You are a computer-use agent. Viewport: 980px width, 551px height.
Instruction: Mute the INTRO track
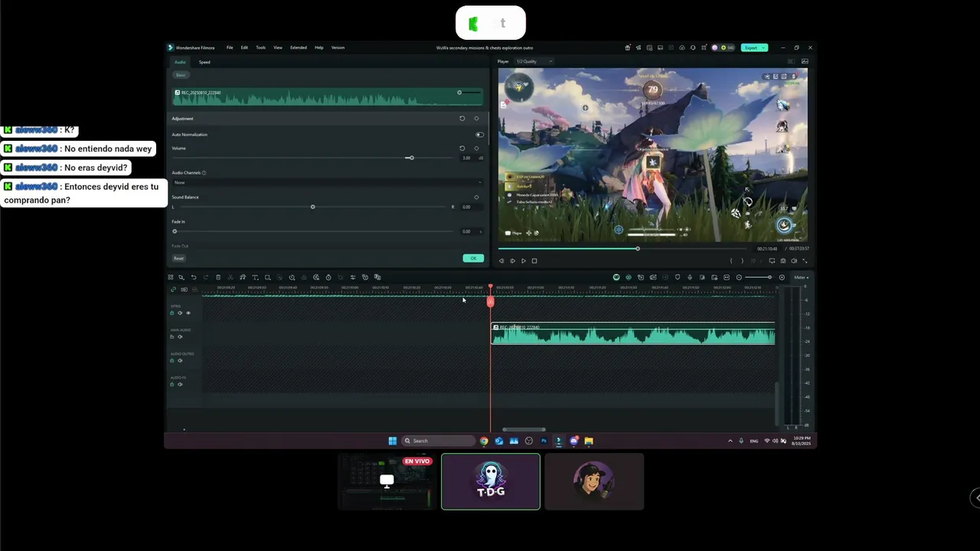coord(180,313)
